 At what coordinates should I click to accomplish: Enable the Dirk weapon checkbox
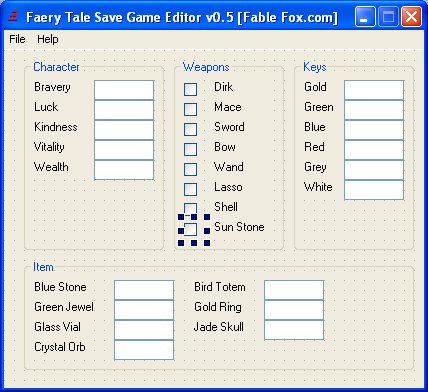[190, 89]
